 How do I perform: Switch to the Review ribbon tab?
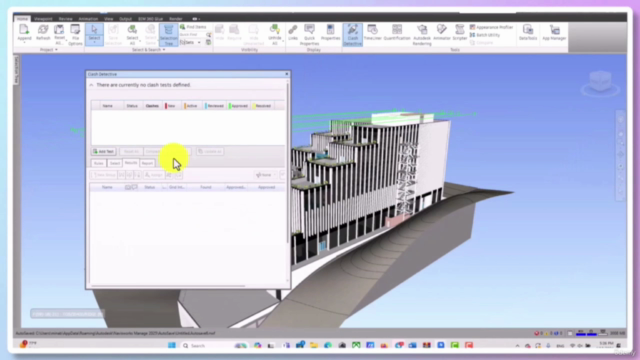pos(65,19)
